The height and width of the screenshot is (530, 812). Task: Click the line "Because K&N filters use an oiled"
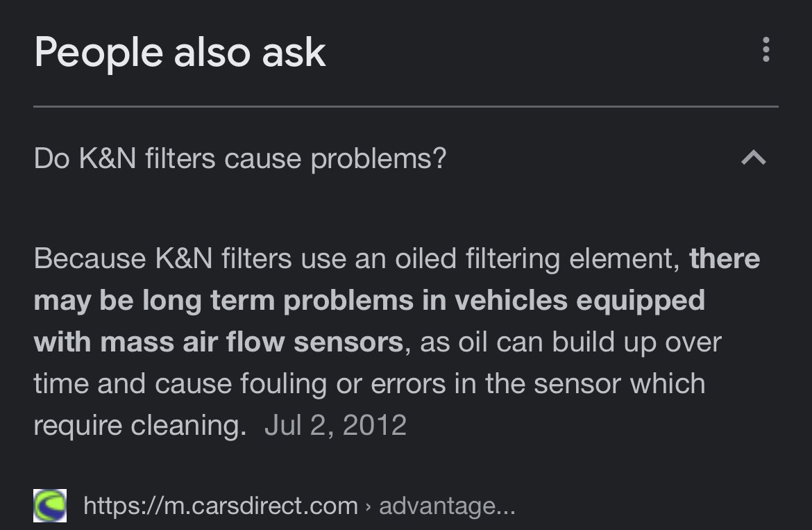(x=245, y=258)
